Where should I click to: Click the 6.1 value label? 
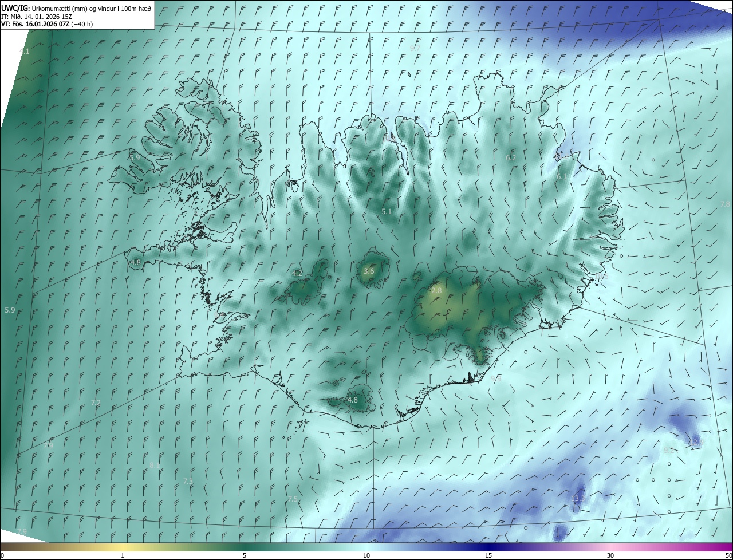[x=562, y=177]
